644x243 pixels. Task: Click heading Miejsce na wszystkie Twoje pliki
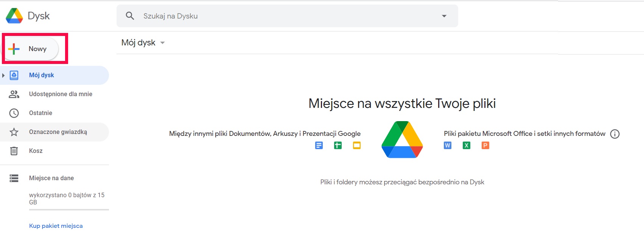[402, 103]
